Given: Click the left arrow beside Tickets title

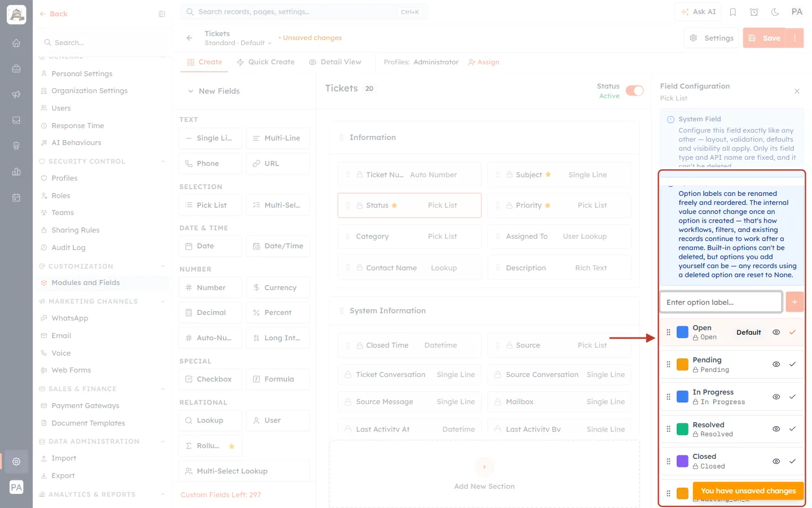Looking at the screenshot, I should 189,38.
